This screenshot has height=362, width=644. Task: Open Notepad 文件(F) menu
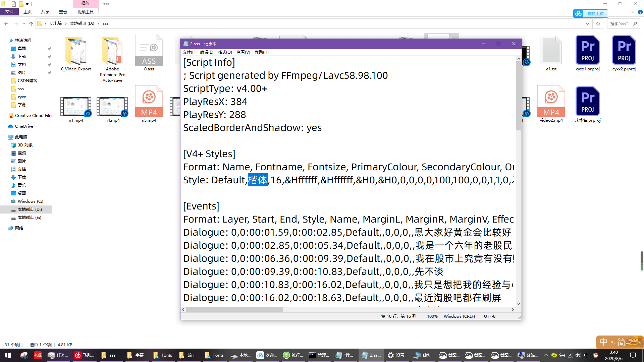click(189, 52)
